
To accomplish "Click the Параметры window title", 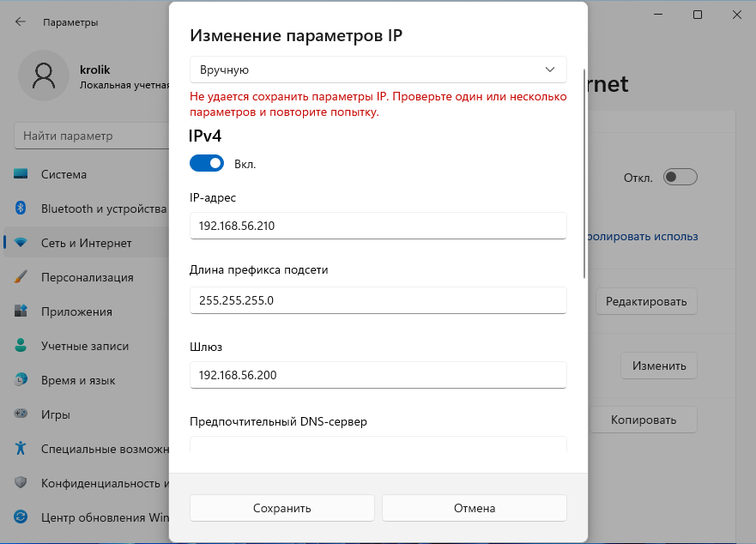I will pos(70,22).
